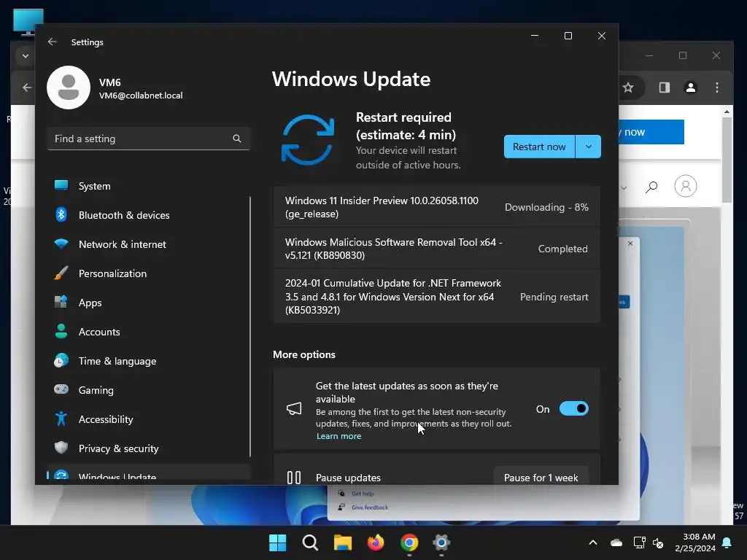Open the Learn more link
Viewport: 747px width, 560px height.
[338, 436]
